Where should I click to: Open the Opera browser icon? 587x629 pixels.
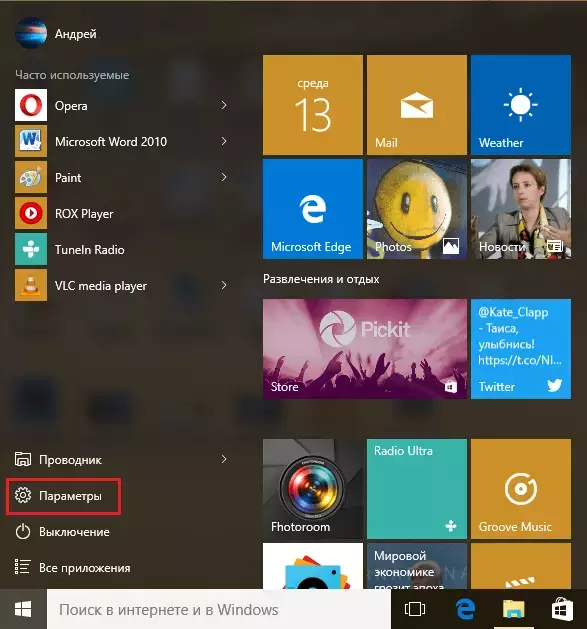pos(31,105)
